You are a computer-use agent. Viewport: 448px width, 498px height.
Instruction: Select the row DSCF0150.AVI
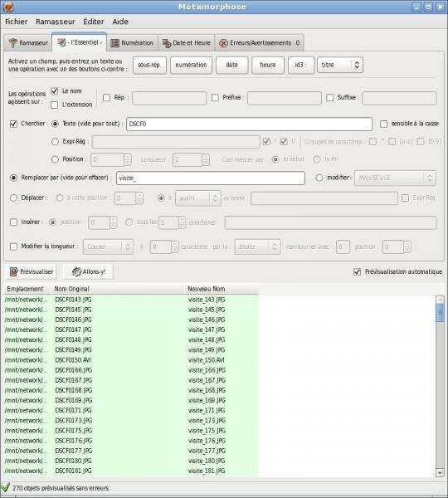[131, 360]
